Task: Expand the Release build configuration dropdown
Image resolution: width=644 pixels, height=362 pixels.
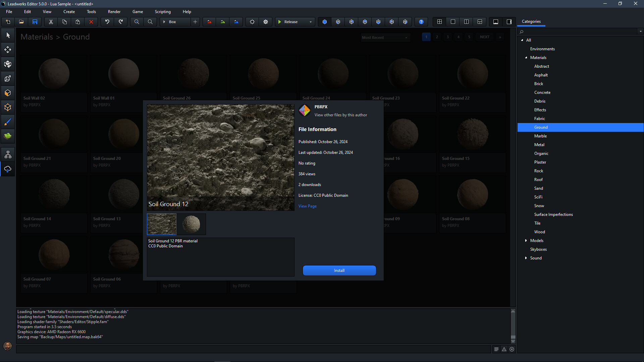Action: 310,21
